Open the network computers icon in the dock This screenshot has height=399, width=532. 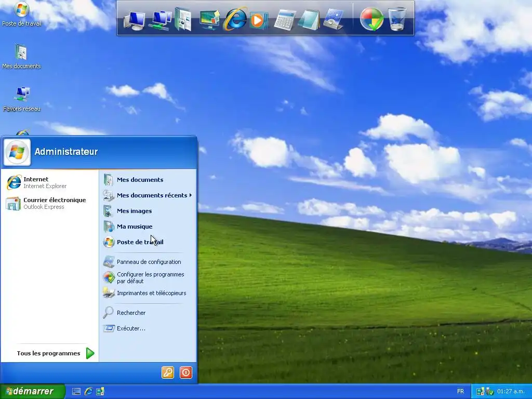(x=161, y=20)
